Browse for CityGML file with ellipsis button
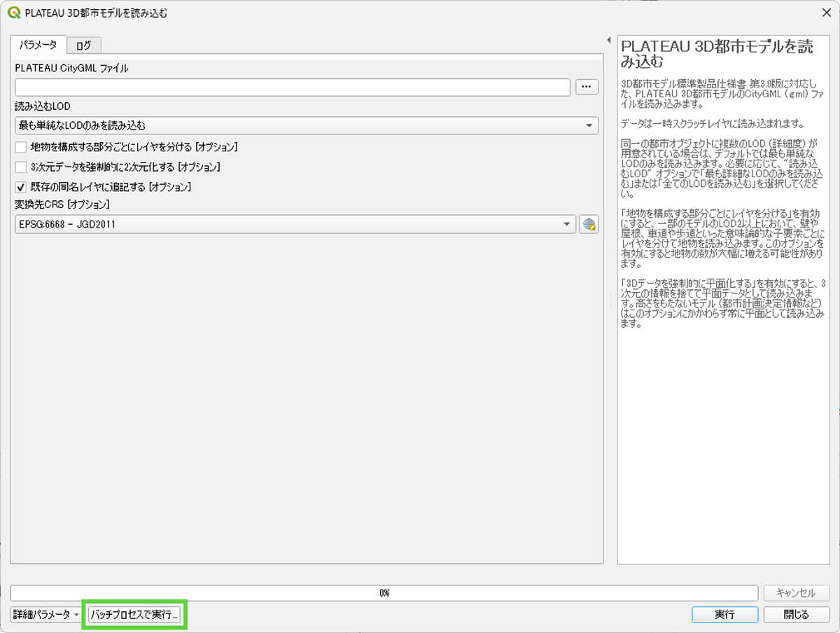840x633 pixels. pos(587,87)
